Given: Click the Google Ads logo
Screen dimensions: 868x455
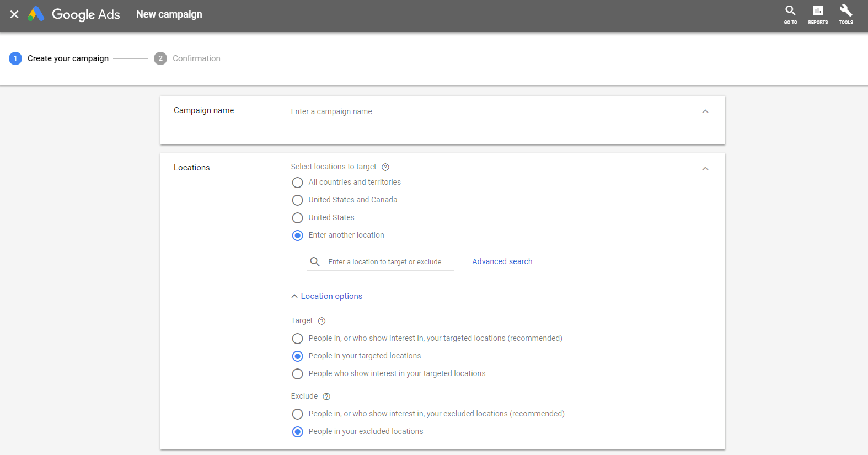Looking at the screenshot, I should click(74, 14).
